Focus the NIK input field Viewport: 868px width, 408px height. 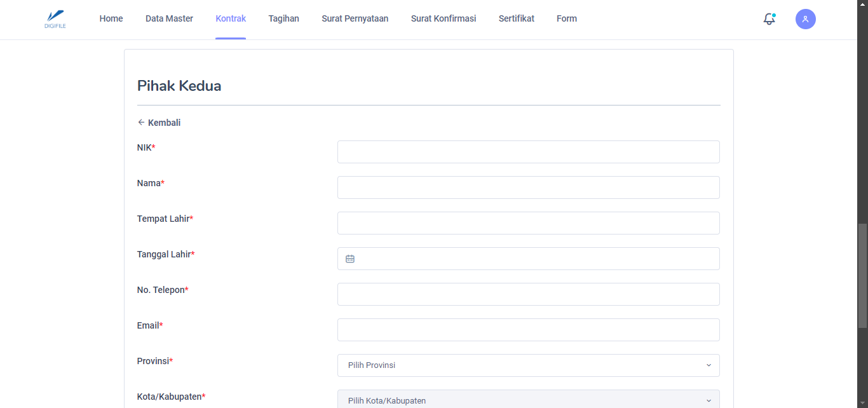pyautogui.click(x=528, y=152)
